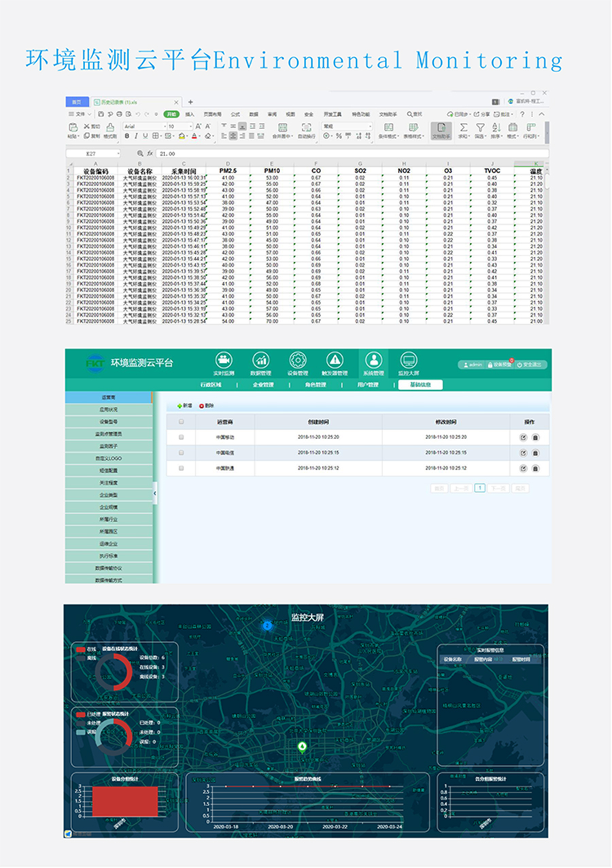Switch to the 公式 ribbon tab

point(235,114)
